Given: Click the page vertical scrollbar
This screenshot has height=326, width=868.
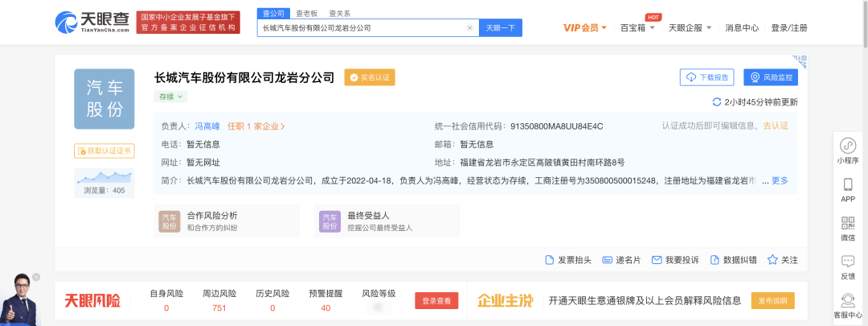Looking at the screenshot, I should click(x=865, y=24).
